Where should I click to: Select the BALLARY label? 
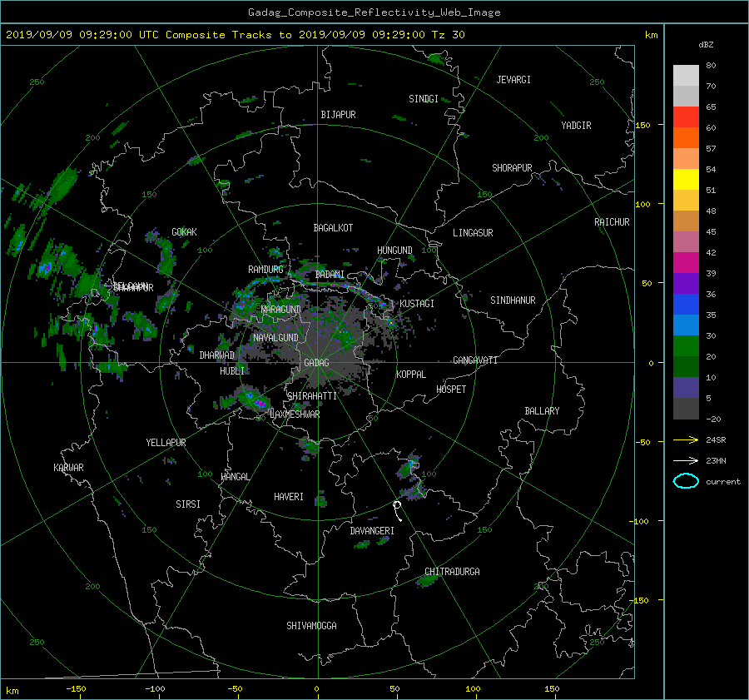click(x=542, y=411)
